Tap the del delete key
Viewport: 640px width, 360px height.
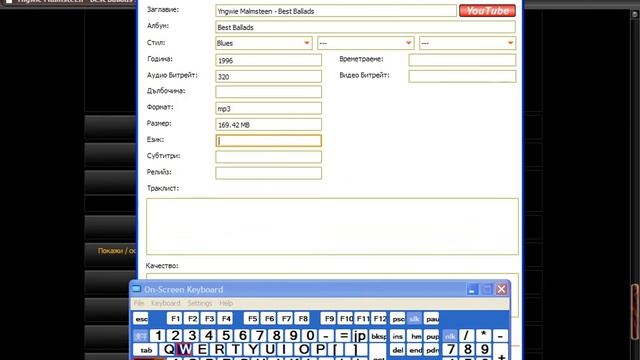(x=398, y=350)
